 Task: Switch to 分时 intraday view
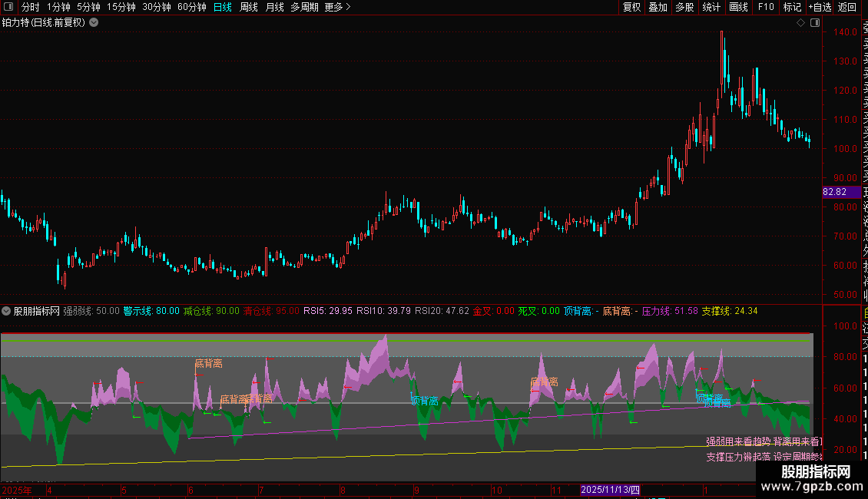[x=31, y=7]
